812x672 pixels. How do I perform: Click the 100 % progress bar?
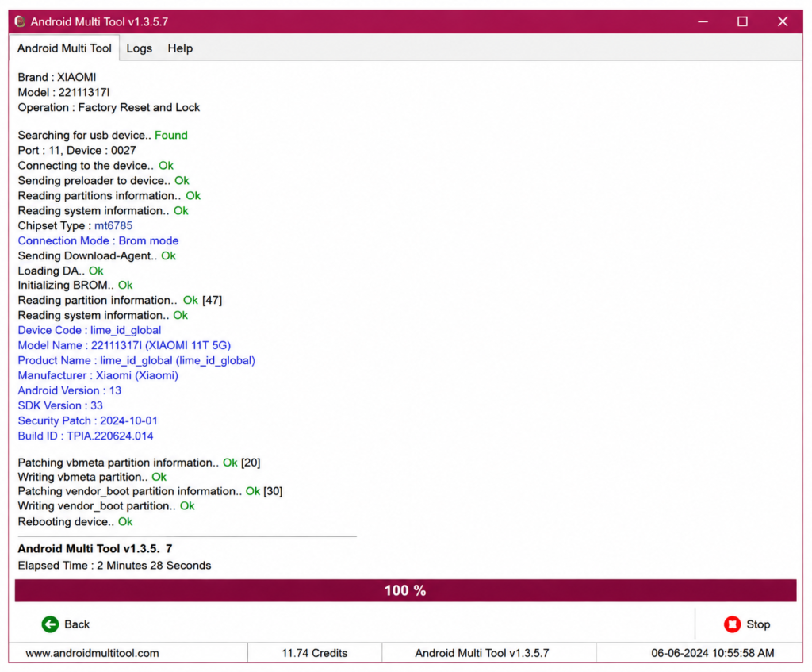(405, 590)
